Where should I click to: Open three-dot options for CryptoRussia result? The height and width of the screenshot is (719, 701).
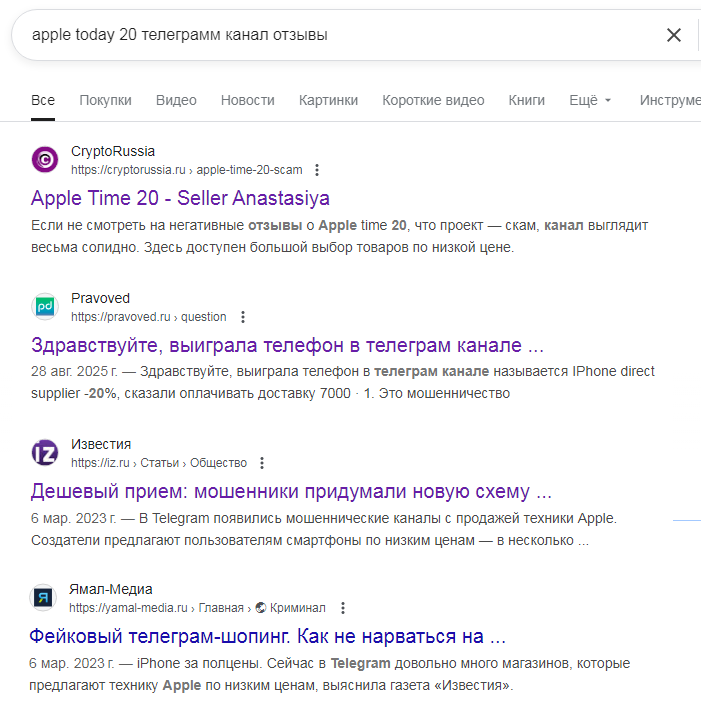point(317,170)
